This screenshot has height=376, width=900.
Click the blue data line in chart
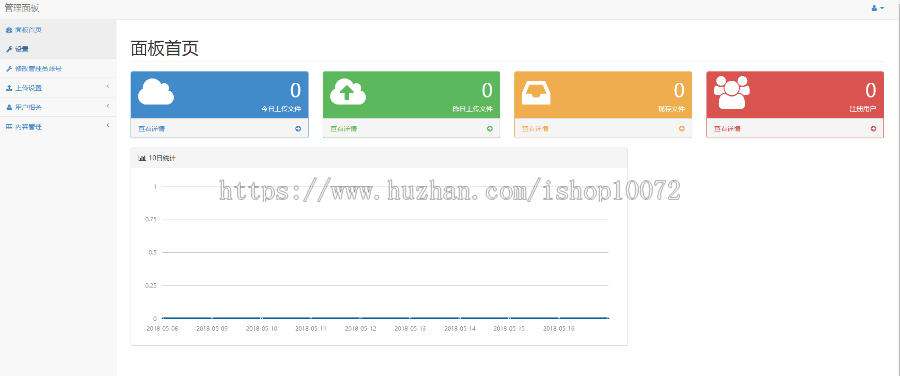[385, 317]
